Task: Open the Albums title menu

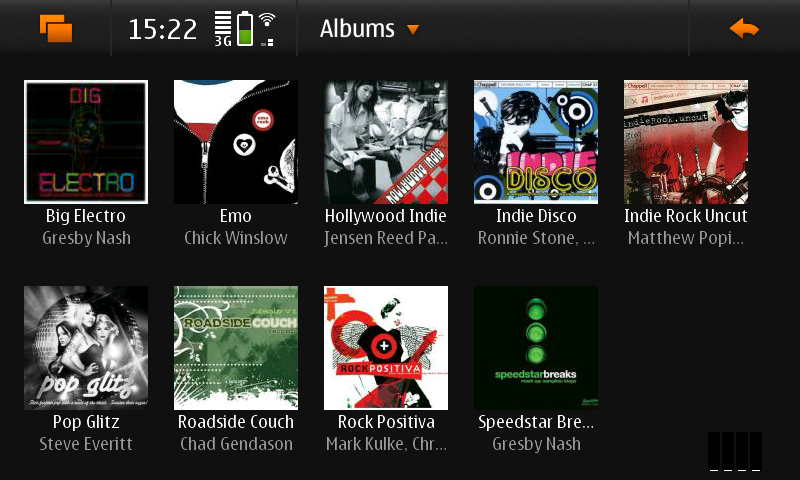Action: tap(357, 29)
